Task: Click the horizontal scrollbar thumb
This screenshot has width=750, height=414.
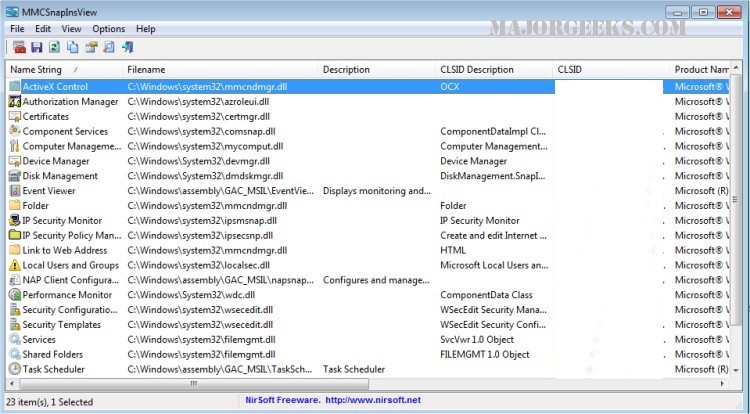Action: pyautogui.click(x=194, y=383)
